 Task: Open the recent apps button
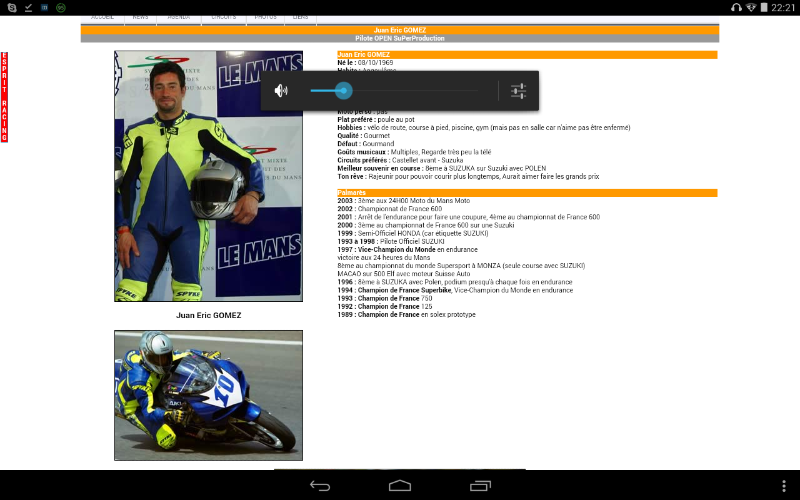click(480, 486)
